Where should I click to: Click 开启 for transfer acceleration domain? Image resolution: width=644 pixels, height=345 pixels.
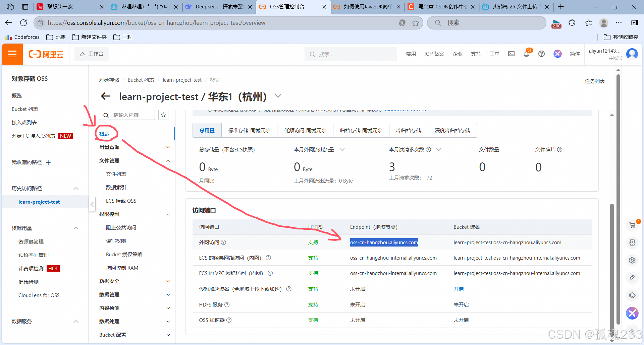[459, 289]
